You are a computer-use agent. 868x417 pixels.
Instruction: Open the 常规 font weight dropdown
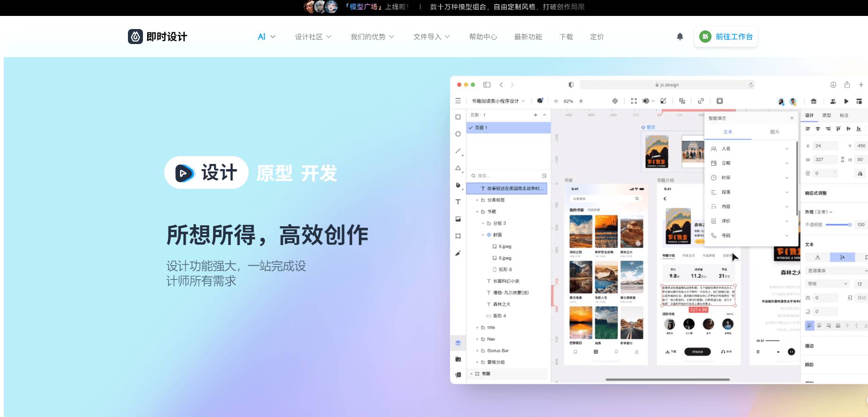pyautogui.click(x=827, y=284)
